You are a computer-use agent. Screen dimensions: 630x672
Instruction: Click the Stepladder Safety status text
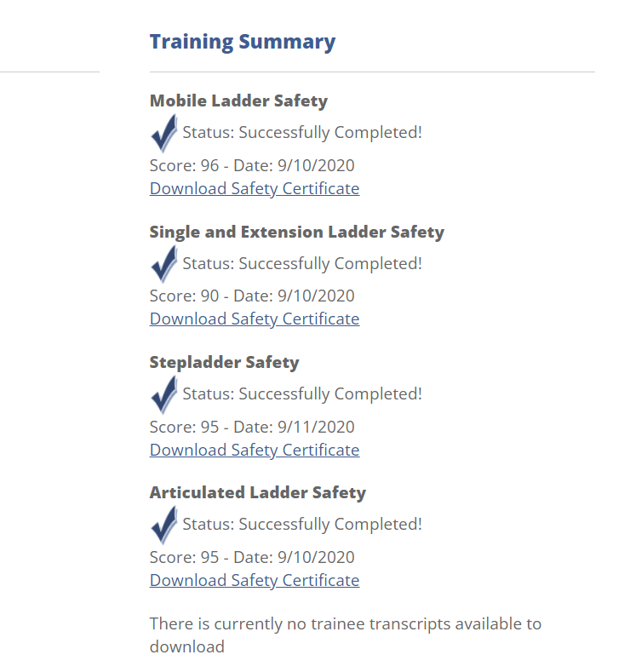pyautogui.click(x=302, y=393)
